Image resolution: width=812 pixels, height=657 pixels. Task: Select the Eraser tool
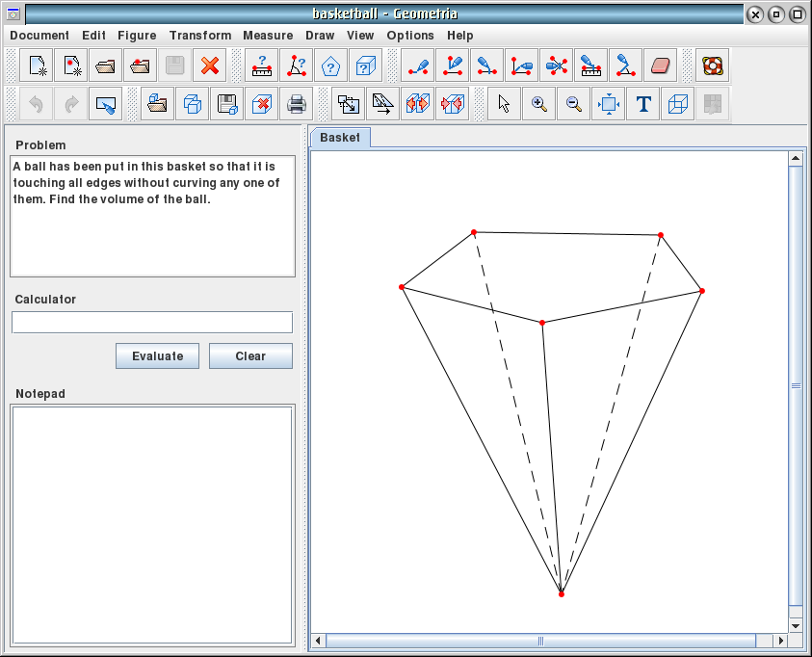(x=660, y=66)
